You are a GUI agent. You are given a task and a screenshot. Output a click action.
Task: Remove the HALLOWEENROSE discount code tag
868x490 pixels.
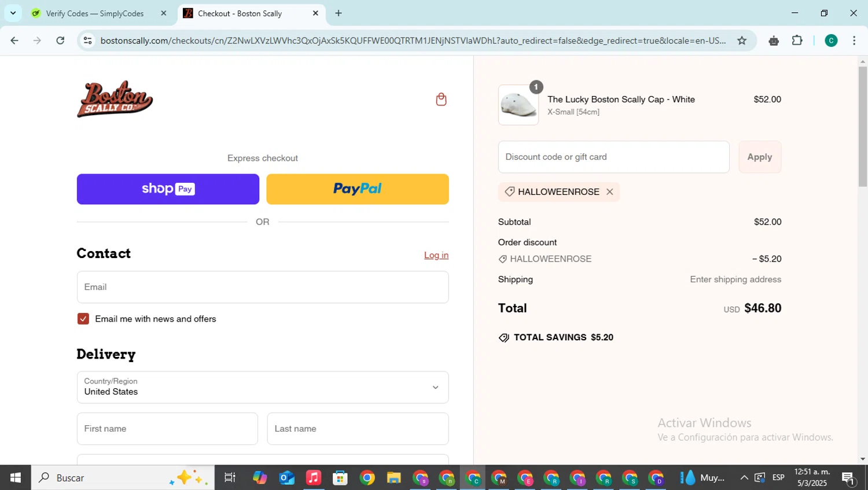(x=609, y=192)
